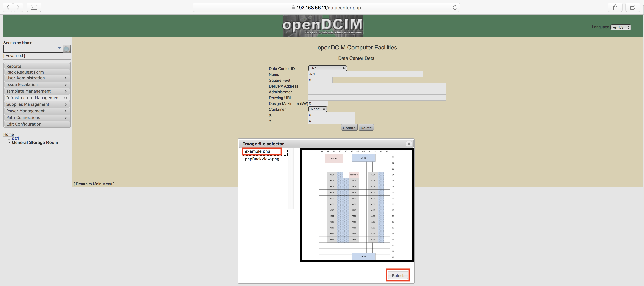The width and height of the screenshot is (644, 286).
Task: Click the Square Feet input field
Action: click(320, 80)
